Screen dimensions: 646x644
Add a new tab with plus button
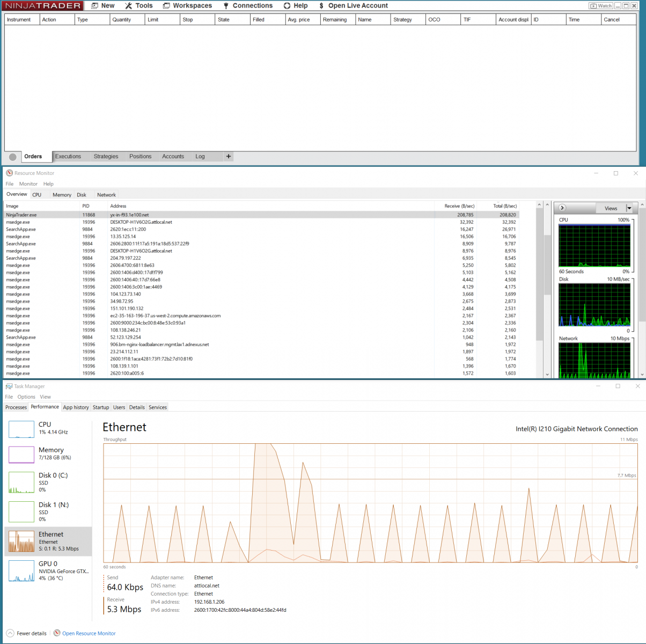[x=229, y=156]
